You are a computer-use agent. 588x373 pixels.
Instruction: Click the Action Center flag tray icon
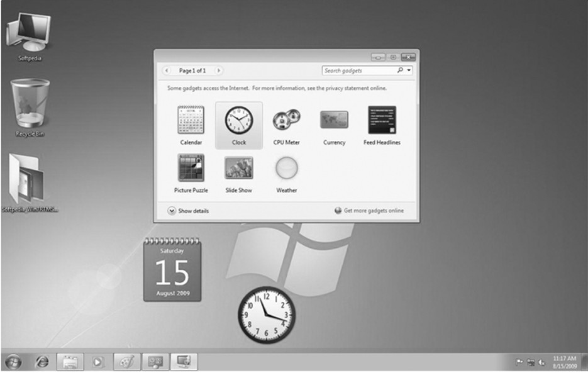click(519, 362)
